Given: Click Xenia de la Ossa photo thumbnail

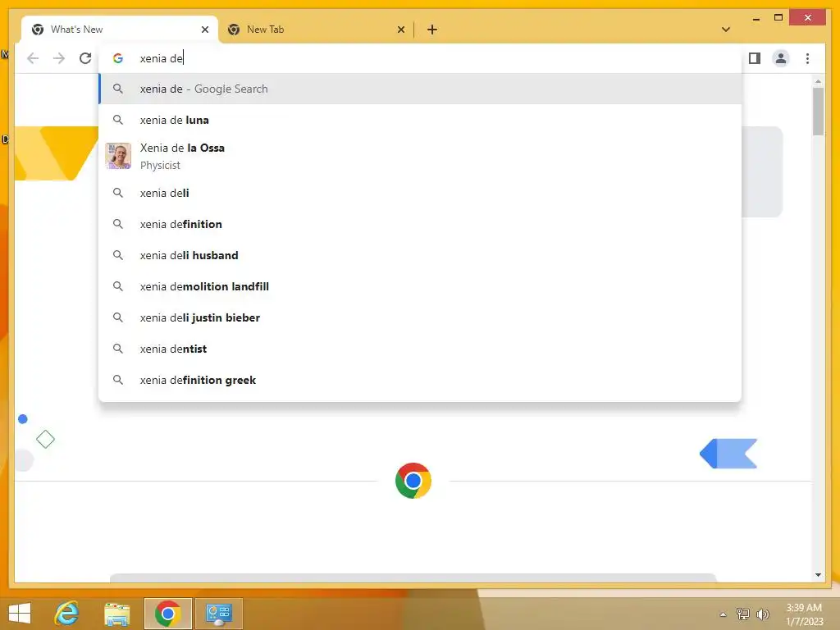Looking at the screenshot, I should click(118, 156).
